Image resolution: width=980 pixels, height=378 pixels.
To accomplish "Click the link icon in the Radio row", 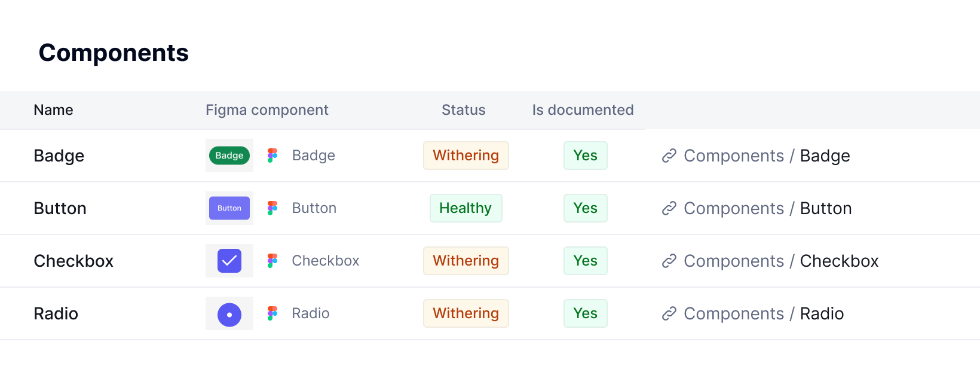I will coord(669,313).
